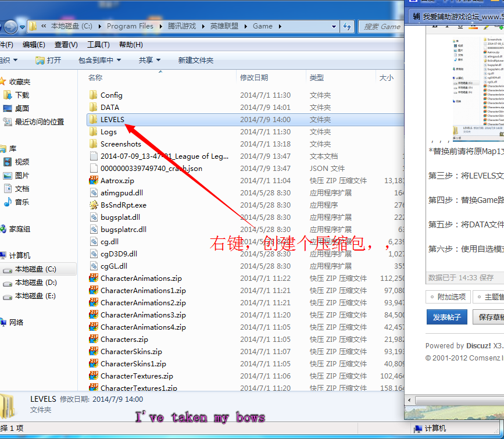Screen dimensions: 504x439
Task: Expand the 共享 dropdown
Action: click(149, 60)
